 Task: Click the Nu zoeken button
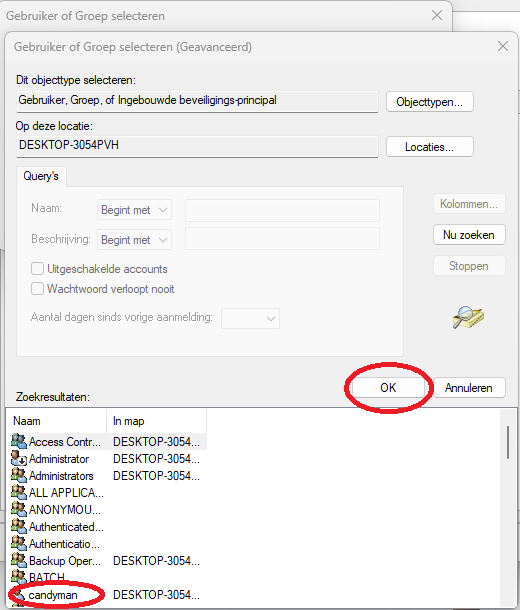(x=469, y=235)
